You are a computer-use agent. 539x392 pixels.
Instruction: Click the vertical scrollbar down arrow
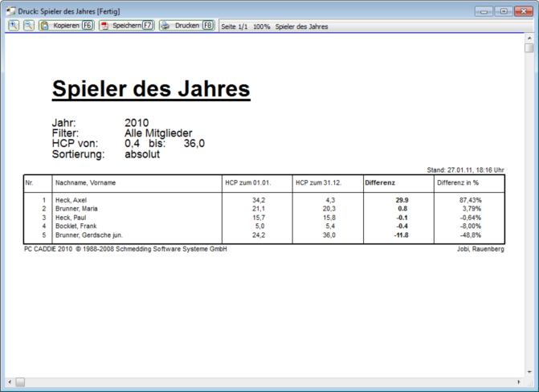tap(529, 373)
